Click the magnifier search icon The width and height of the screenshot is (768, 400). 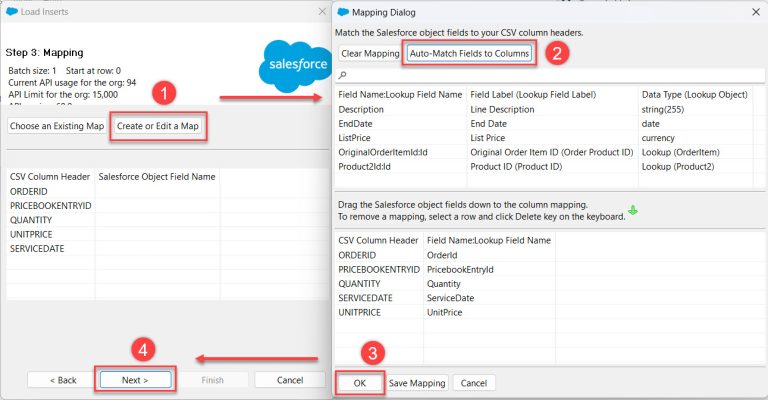[x=342, y=75]
